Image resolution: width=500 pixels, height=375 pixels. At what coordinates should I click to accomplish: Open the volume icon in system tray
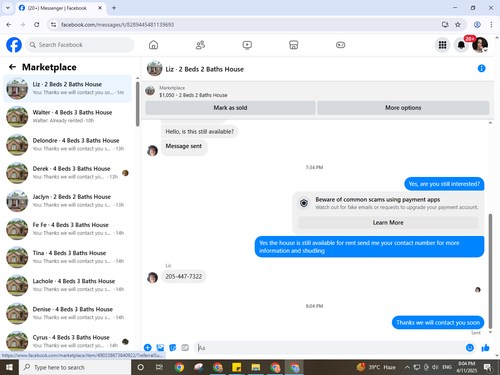pos(435,367)
